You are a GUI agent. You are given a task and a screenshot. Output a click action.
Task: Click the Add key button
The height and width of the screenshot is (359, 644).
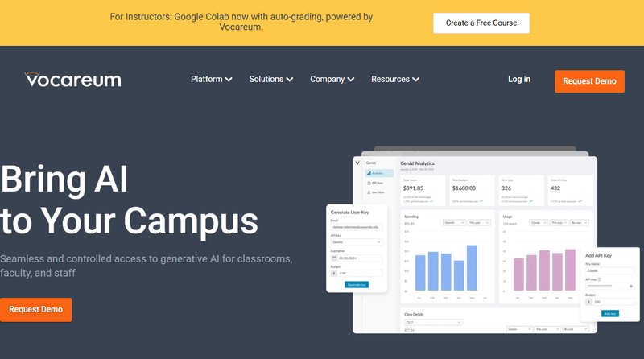click(x=609, y=313)
